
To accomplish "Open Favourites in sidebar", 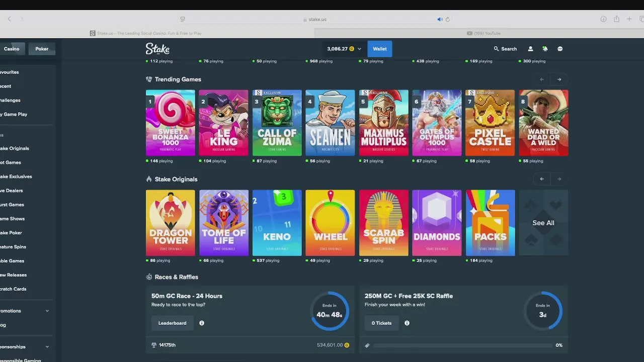I will pyautogui.click(x=9, y=72).
